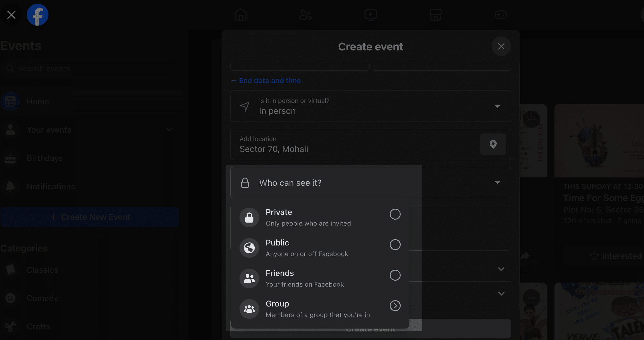The width and height of the screenshot is (644, 340).
Task: Click the Gaming/Play icon in navbar
Action: point(501,14)
